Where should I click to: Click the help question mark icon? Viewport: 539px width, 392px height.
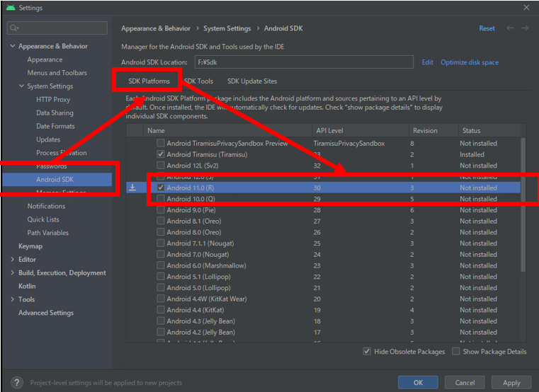[x=17, y=382]
